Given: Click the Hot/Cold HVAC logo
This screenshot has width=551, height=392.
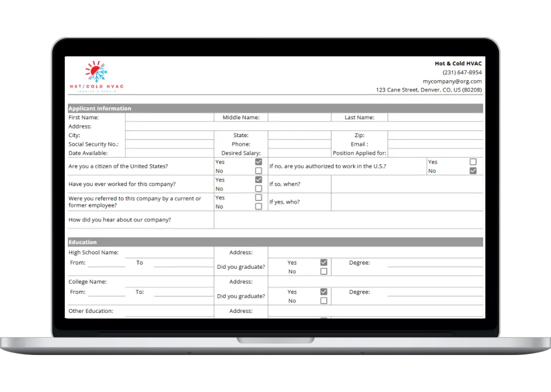Looking at the screenshot, I should click(97, 76).
